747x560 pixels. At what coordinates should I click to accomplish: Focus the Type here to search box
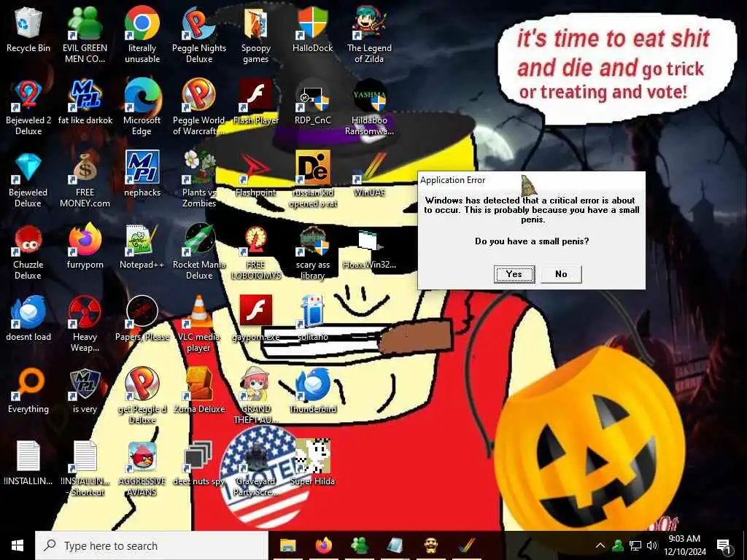click(152, 545)
